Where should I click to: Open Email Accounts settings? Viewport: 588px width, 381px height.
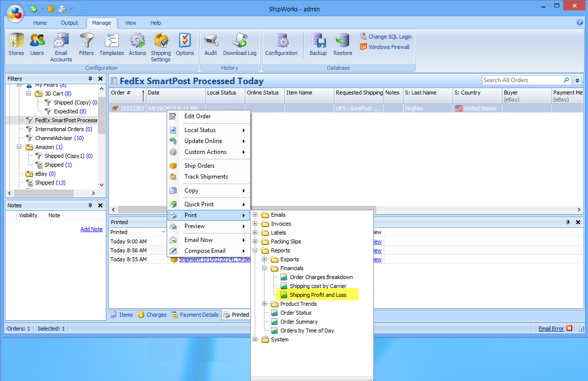61,47
